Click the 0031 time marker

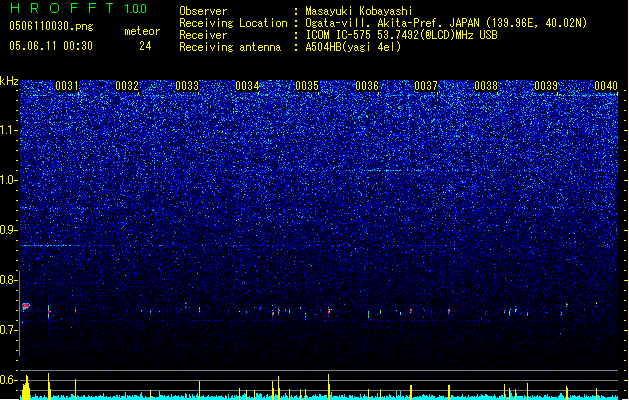[67, 86]
